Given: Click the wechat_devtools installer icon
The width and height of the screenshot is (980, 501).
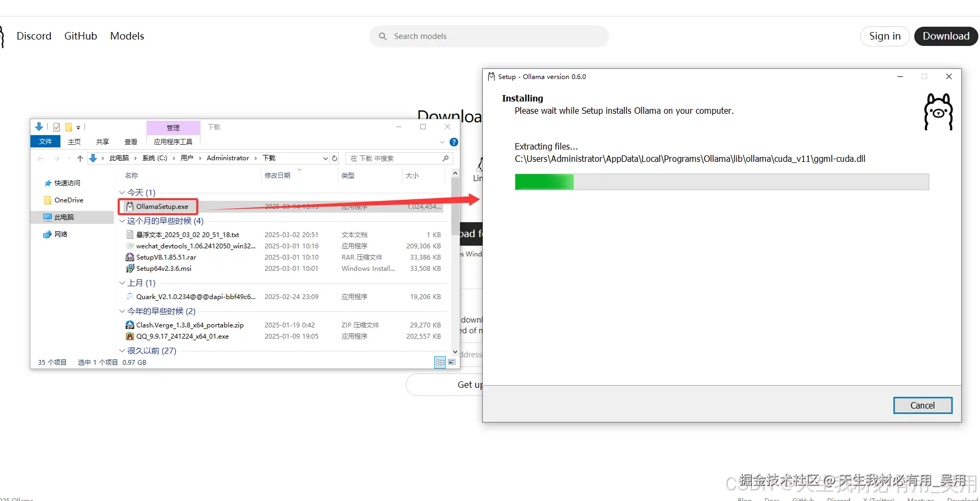Looking at the screenshot, I should (x=130, y=246).
